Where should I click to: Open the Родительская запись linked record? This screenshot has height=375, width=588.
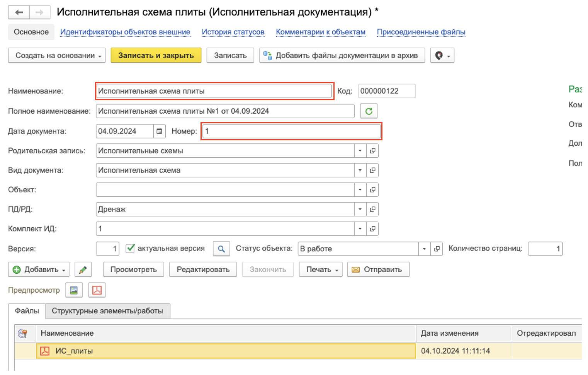372,151
